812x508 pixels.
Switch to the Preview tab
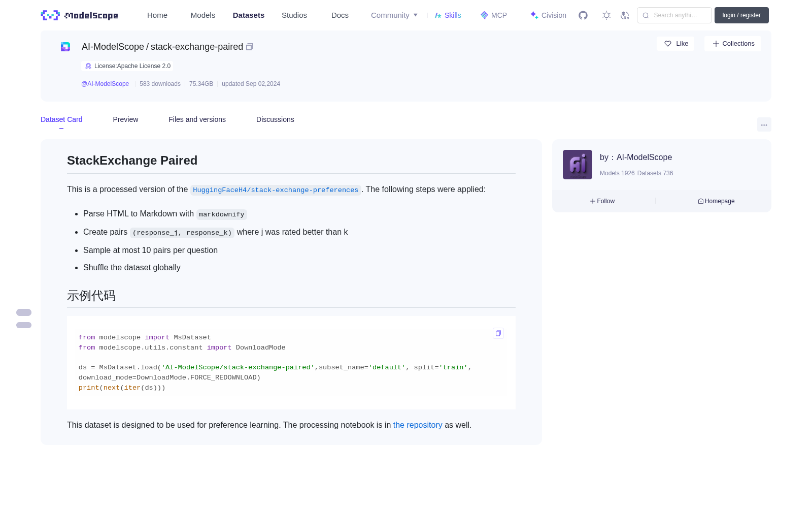(x=125, y=119)
